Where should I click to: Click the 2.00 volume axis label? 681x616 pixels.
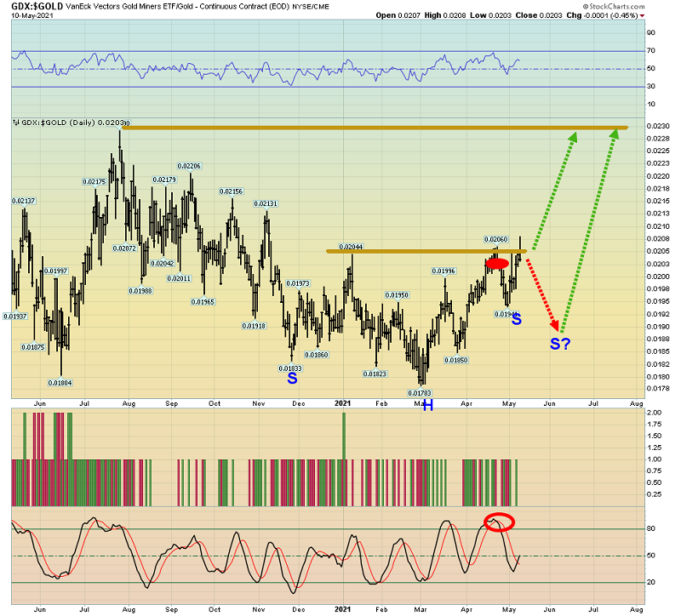point(654,413)
